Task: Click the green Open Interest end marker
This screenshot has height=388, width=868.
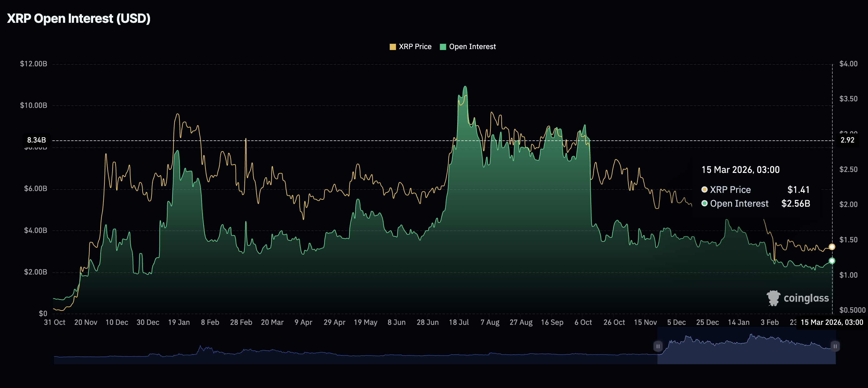Action: [x=832, y=260]
